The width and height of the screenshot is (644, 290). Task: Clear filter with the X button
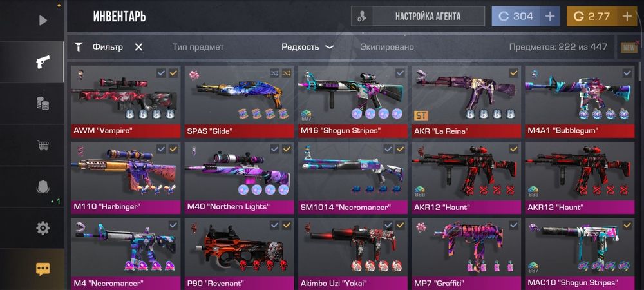[139, 47]
